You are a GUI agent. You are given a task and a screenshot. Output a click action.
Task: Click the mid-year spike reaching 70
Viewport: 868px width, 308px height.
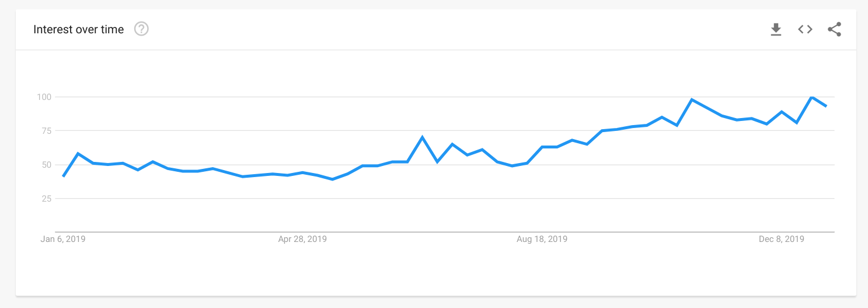422,137
